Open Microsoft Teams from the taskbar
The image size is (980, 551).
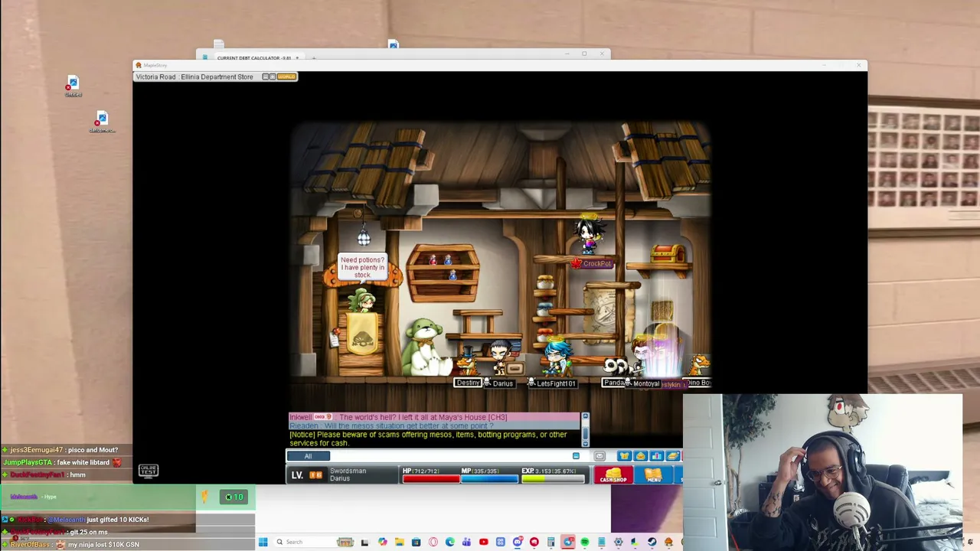(466, 543)
